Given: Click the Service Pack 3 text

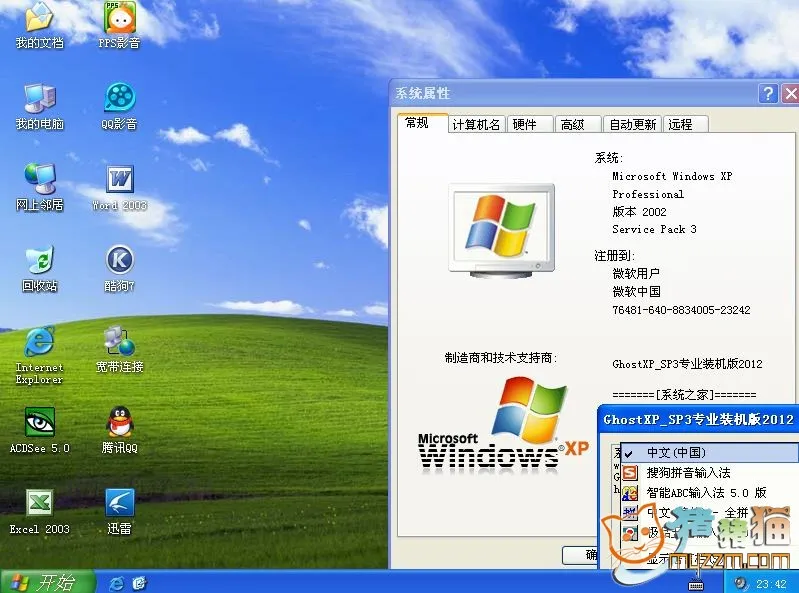Looking at the screenshot, I should [x=654, y=229].
